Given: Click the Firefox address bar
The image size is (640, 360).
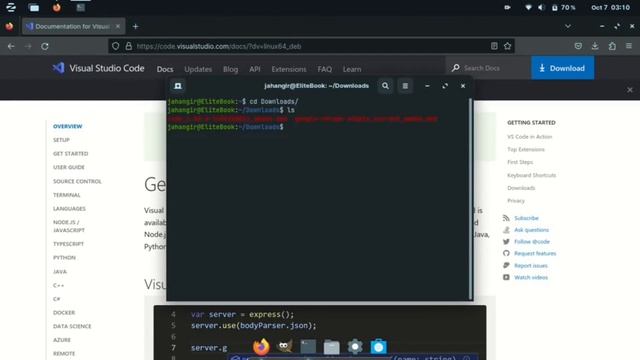Looking at the screenshot, I should point(310,46).
